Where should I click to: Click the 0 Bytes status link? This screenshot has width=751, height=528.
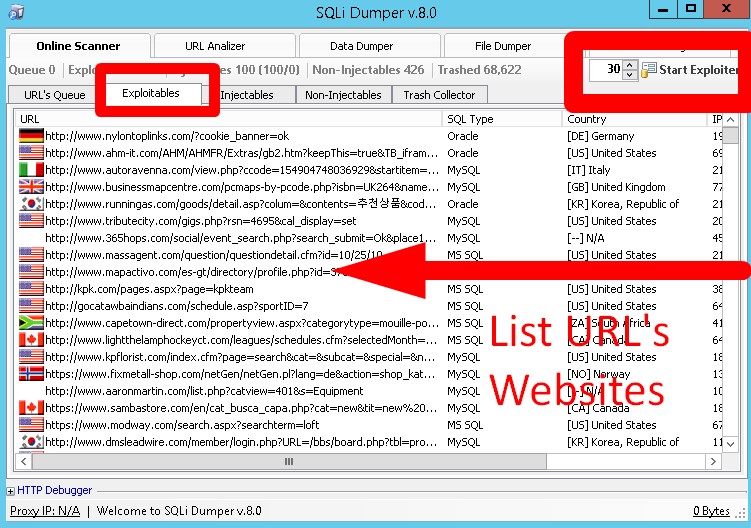coord(711,511)
